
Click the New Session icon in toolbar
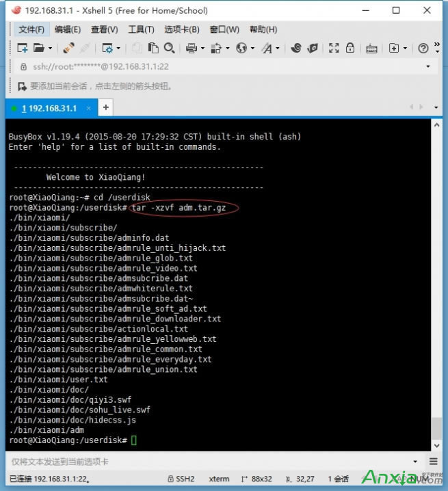tap(23, 48)
